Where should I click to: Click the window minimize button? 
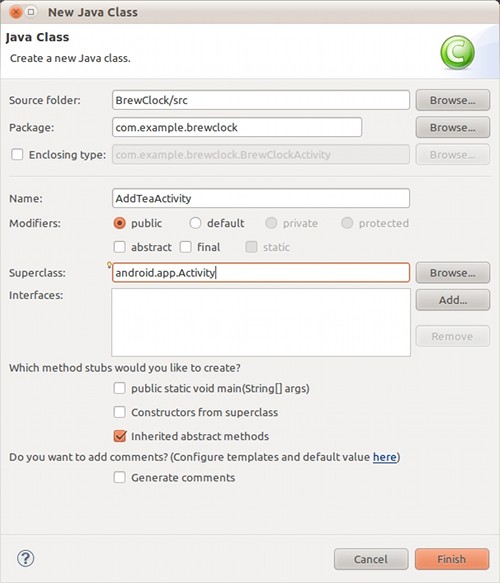[x=31, y=12]
